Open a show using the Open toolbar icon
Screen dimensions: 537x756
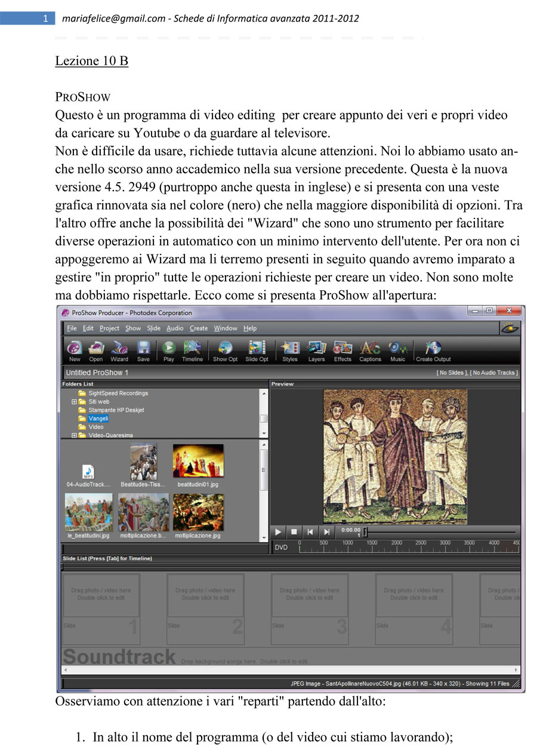tap(95, 351)
